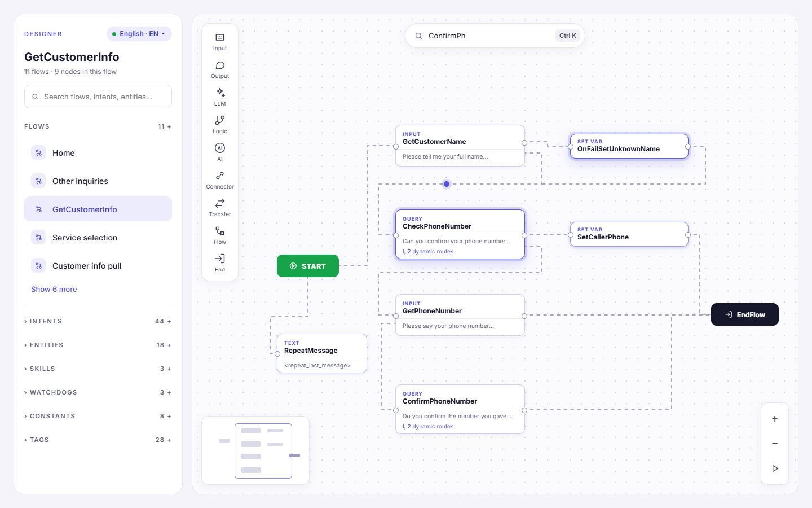The height and width of the screenshot is (508, 812).
Task: Select the GetCustomerInfo flow
Action: coord(98,209)
